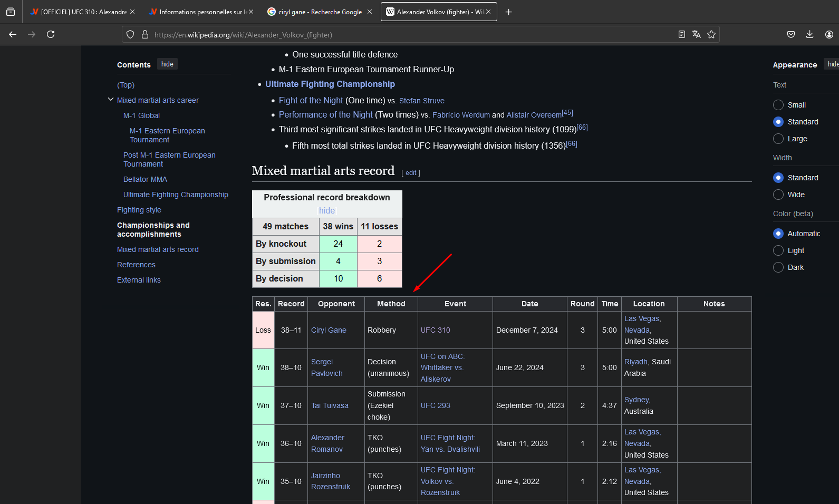Open the Jairzinho Rozenstruik opponent link
The width and height of the screenshot is (839, 504).
coord(331,481)
